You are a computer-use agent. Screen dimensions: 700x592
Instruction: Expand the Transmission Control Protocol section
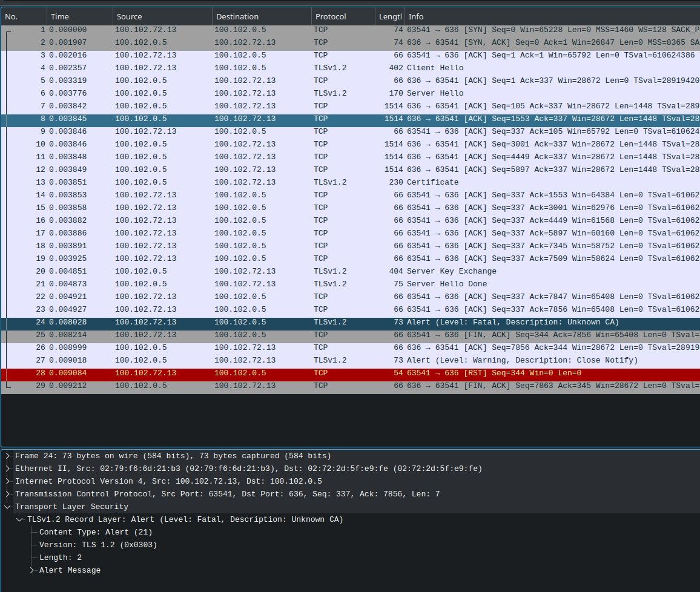8,494
